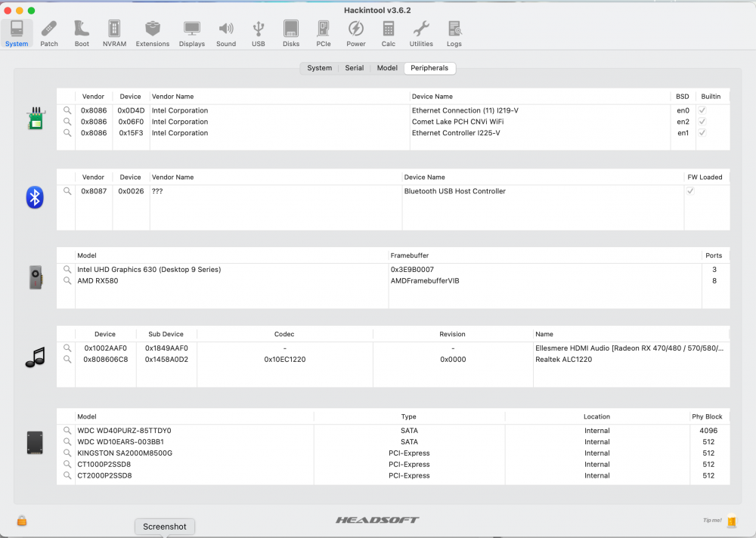Click Location column header in disks table

pos(597,416)
